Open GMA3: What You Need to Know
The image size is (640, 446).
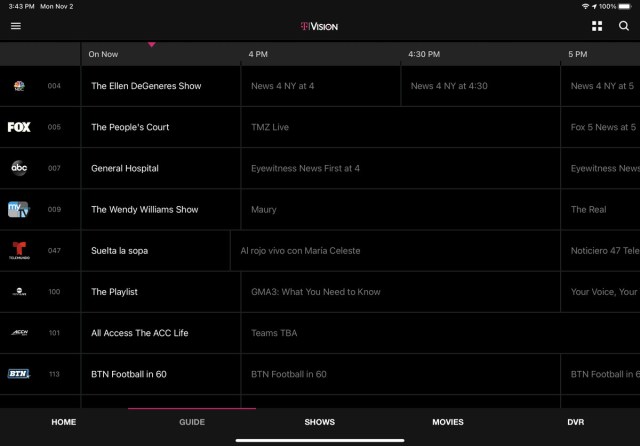401,292
